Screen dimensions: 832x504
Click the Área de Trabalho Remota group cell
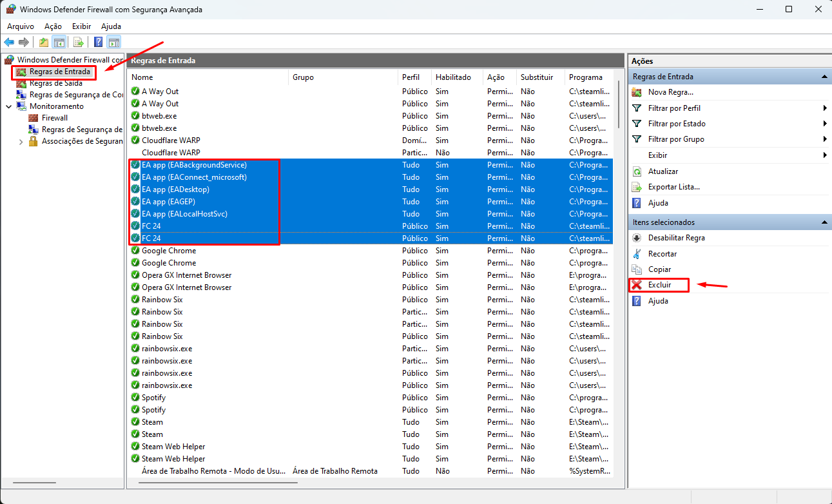click(x=335, y=471)
